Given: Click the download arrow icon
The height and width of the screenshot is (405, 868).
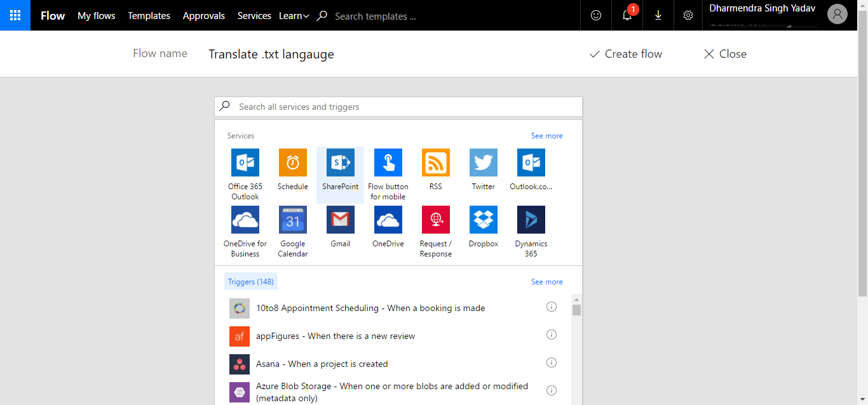Looking at the screenshot, I should 658,15.
